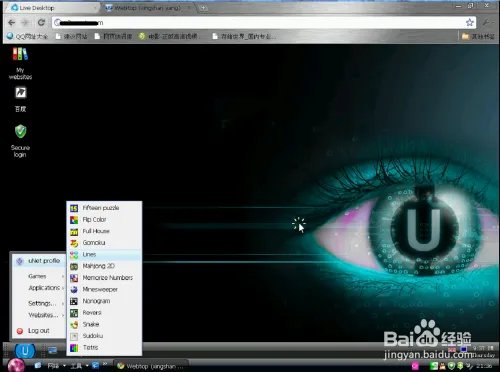
Task: Start the Memorize Numbers game
Action: (x=104, y=278)
